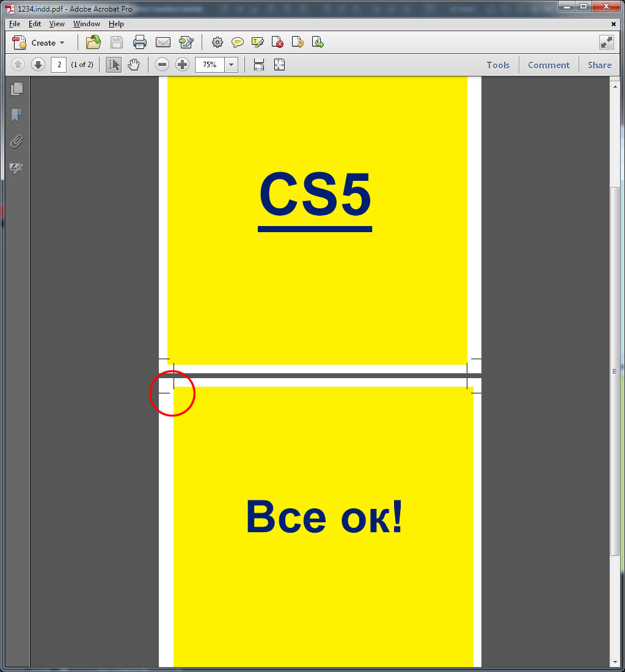Click the Save floppy disk icon
625x672 pixels.
click(117, 42)
